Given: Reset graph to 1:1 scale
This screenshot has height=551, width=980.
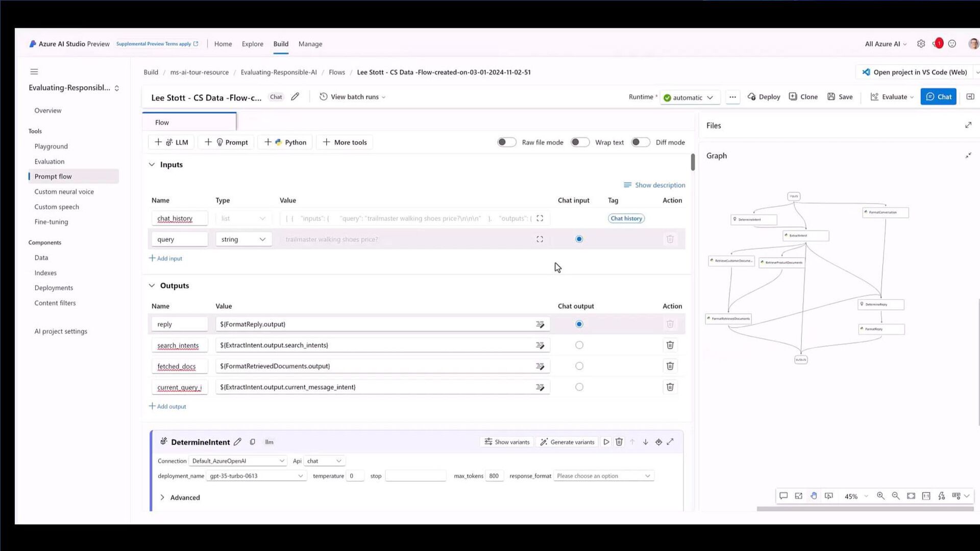Looking at the screenshot, I should [x=926, y=496].
